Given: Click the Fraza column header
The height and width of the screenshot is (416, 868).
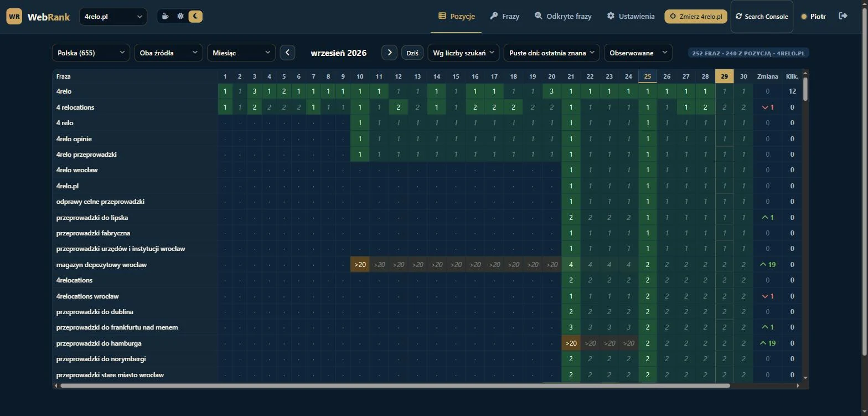Looking at the screenshot, I should click(135, 76).
